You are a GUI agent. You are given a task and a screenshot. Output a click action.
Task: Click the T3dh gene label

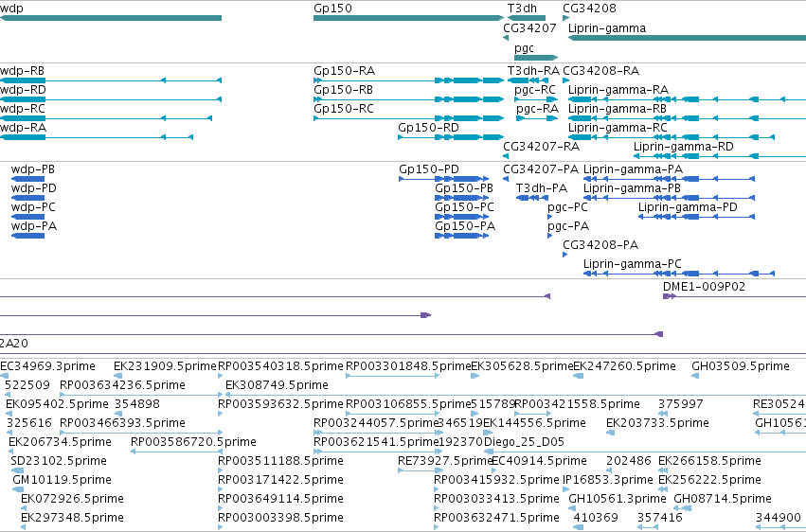522,9
